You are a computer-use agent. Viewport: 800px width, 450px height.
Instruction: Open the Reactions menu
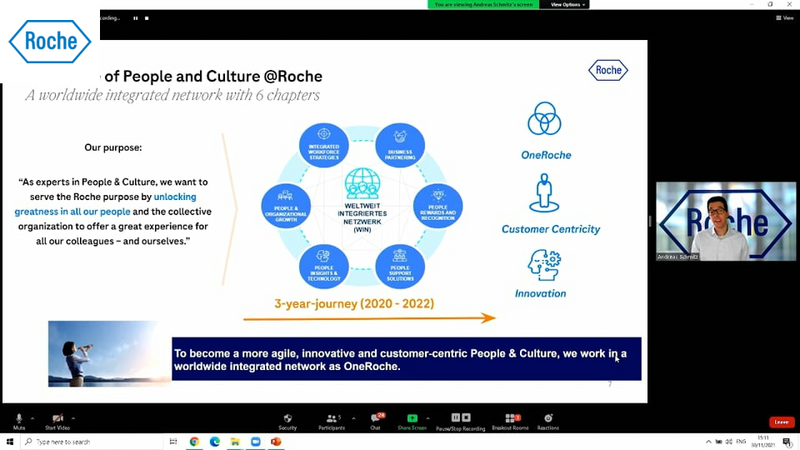pos(548,421)
